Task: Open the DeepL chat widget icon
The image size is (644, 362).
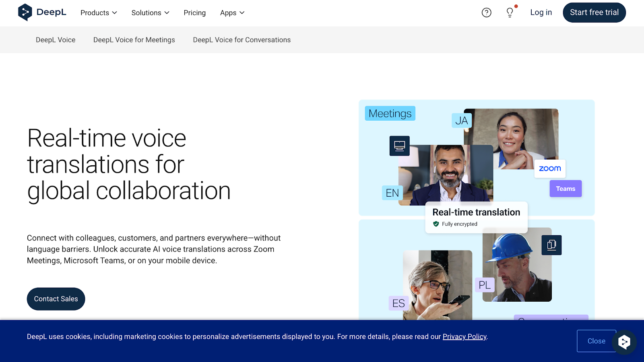Action: [624, 342]
